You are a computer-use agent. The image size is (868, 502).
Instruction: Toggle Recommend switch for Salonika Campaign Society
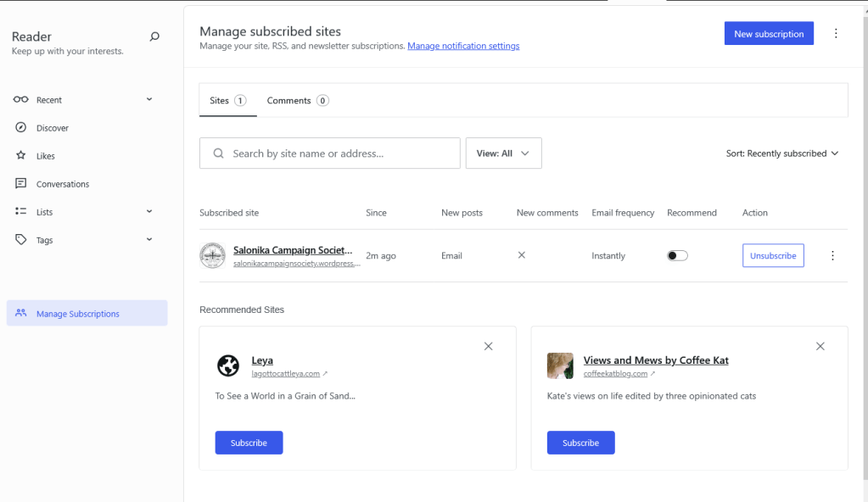(677, 255)
